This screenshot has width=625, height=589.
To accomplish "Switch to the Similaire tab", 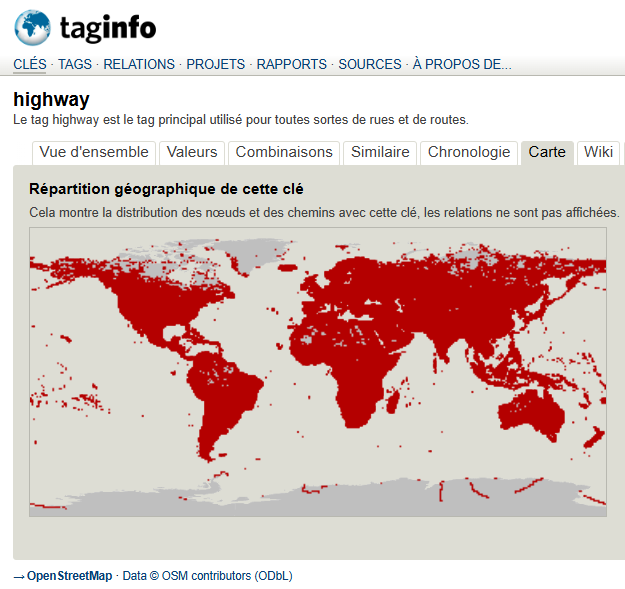I will click(380, 153).
